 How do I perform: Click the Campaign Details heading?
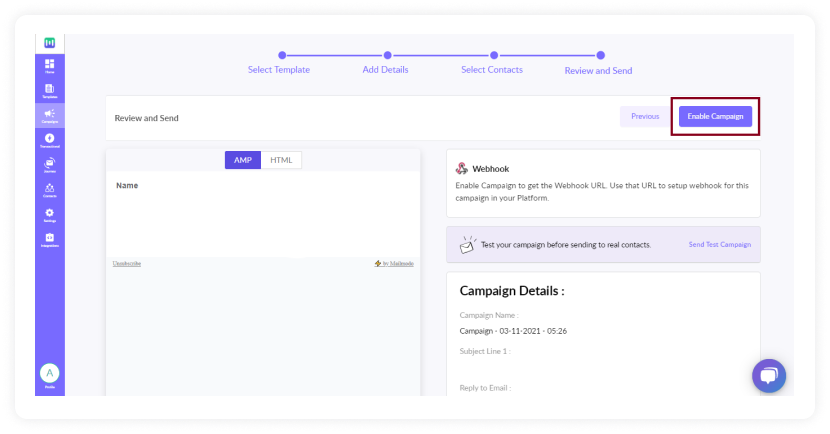click(512, 291)
